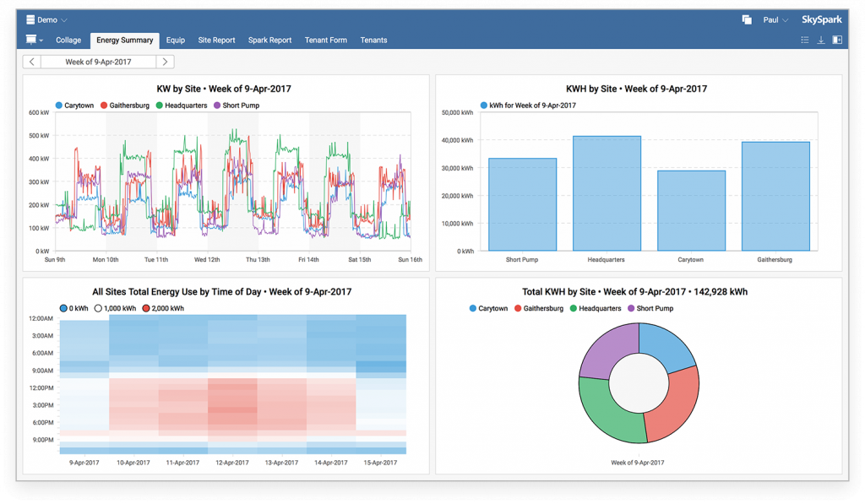Click the list view icon in toolbar
Screen dimensions: 865x504
(x=804, y=40)
